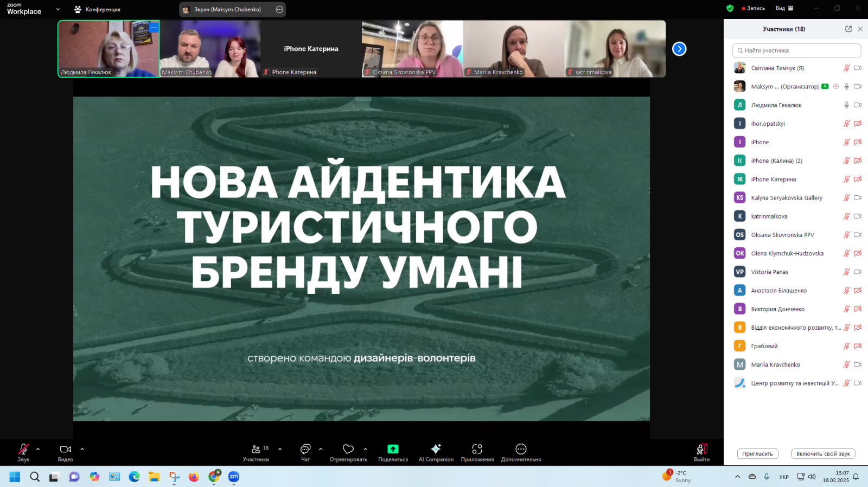Click the Запись recording indicator
868x487 pixels.
coord(754,8)
